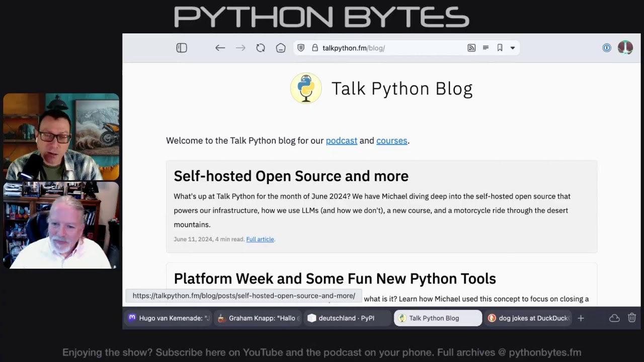Open the Full article link
Screen dimensions: 644x362
[x=260, y=239]
